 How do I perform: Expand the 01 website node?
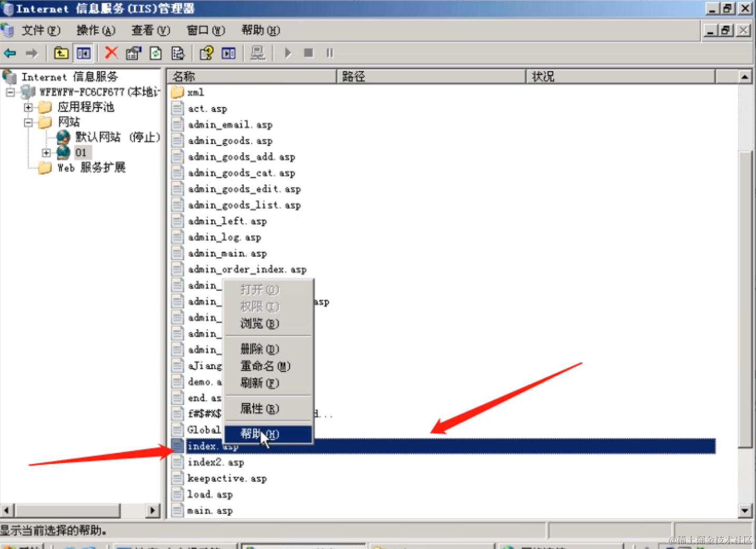[46, 153]
